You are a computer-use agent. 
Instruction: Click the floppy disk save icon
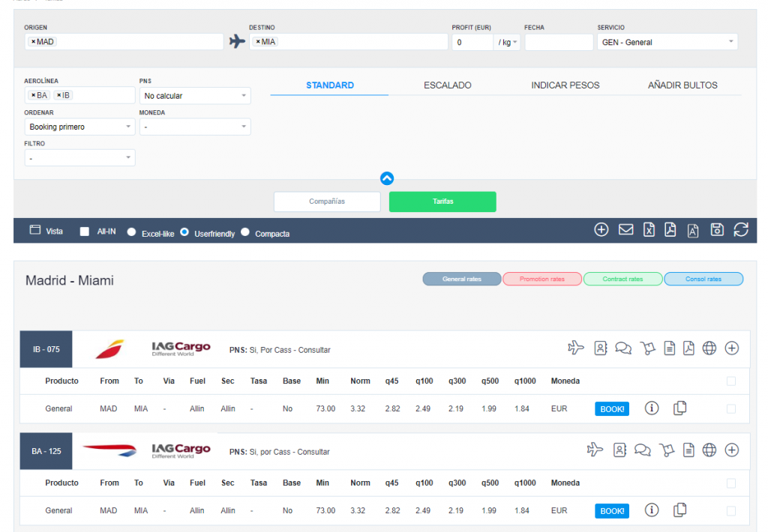pos(717,230)
